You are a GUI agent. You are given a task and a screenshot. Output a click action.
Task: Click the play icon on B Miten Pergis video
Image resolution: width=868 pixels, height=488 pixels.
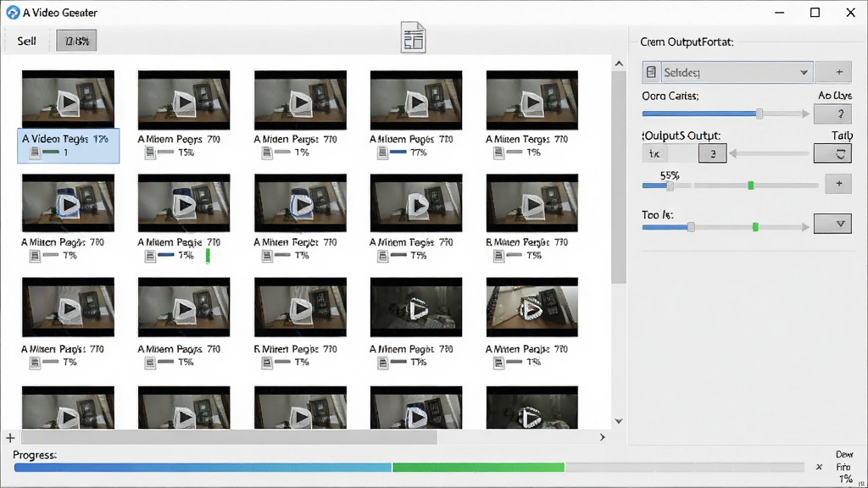pyautogui.click(x=532, y=205)
